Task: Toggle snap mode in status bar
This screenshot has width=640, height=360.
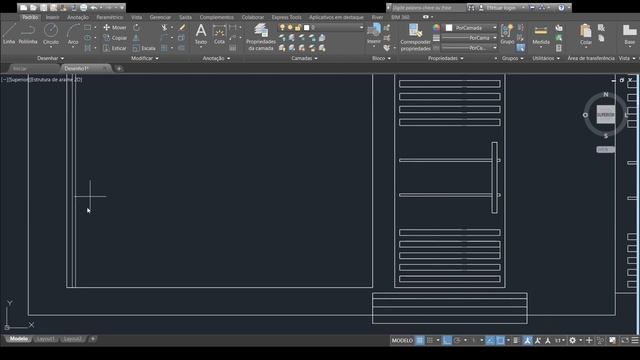Action: pyautogui.click(x=430, y=340)
